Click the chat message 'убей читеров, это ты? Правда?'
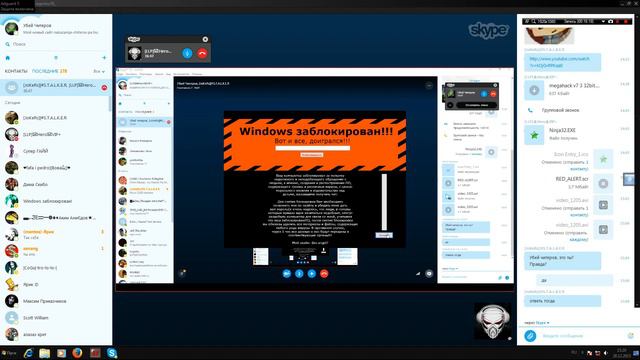 [x=562, y=261]
